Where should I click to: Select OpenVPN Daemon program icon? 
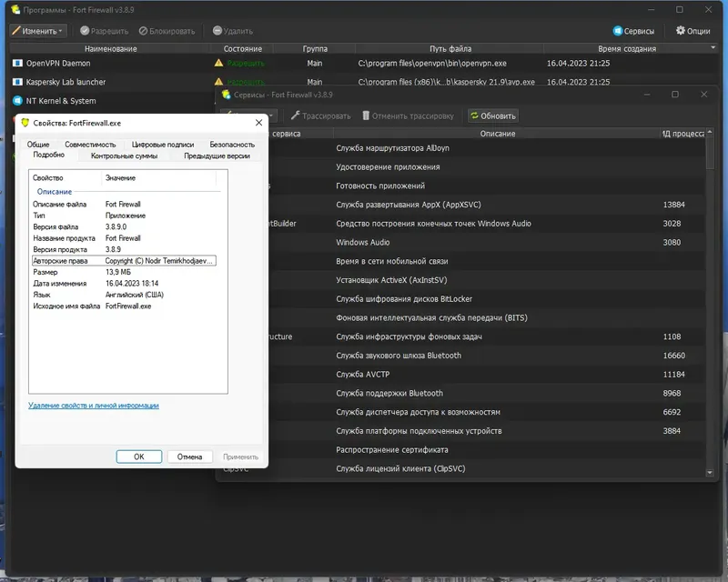click(x=17, y=63)
